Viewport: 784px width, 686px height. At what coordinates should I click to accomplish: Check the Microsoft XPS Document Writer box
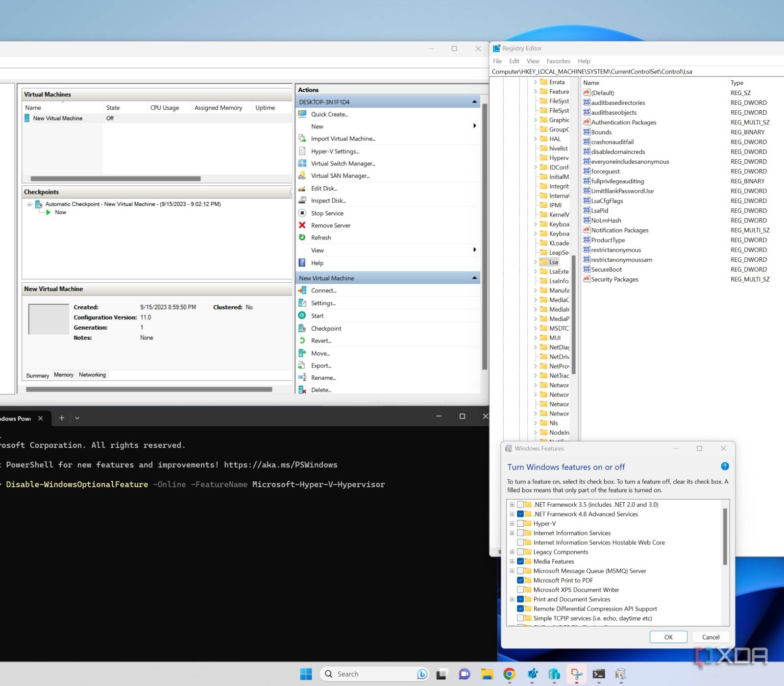(520, 589)
